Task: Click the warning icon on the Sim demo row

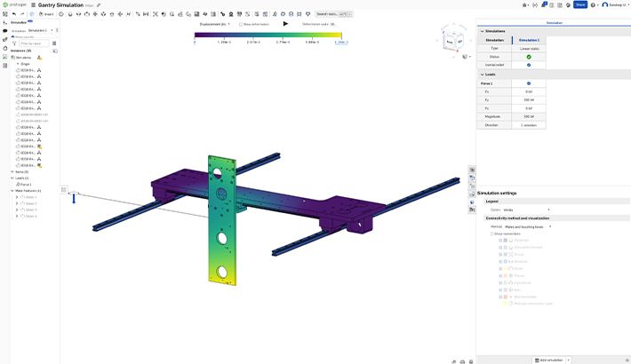Action: pyautogui.click(x=39, y=58)
